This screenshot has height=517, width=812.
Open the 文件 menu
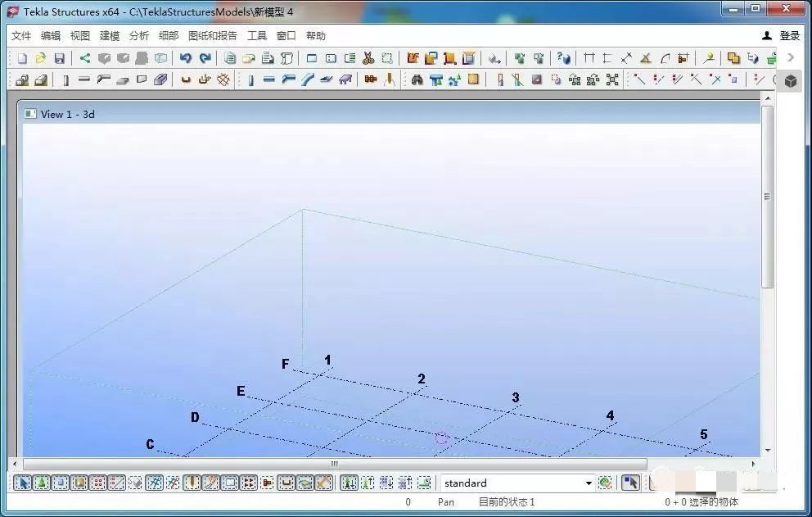click(21, 36)
